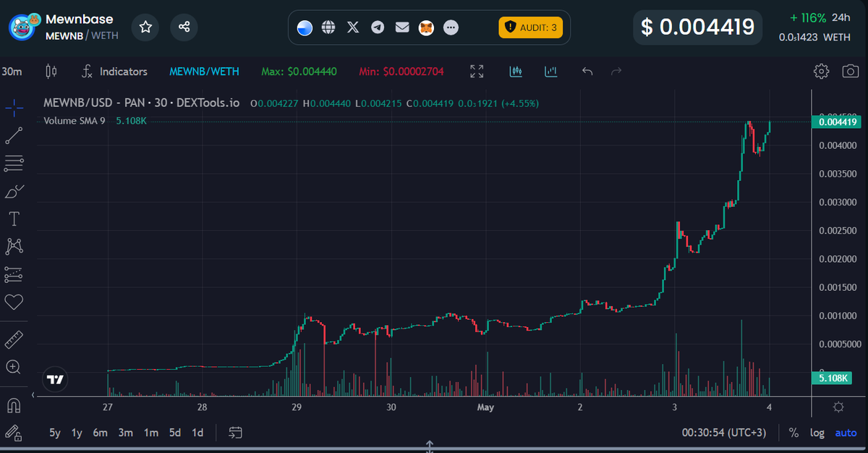Set range to 1d
This screenshot has height=453, width=868.
(197, 433)
